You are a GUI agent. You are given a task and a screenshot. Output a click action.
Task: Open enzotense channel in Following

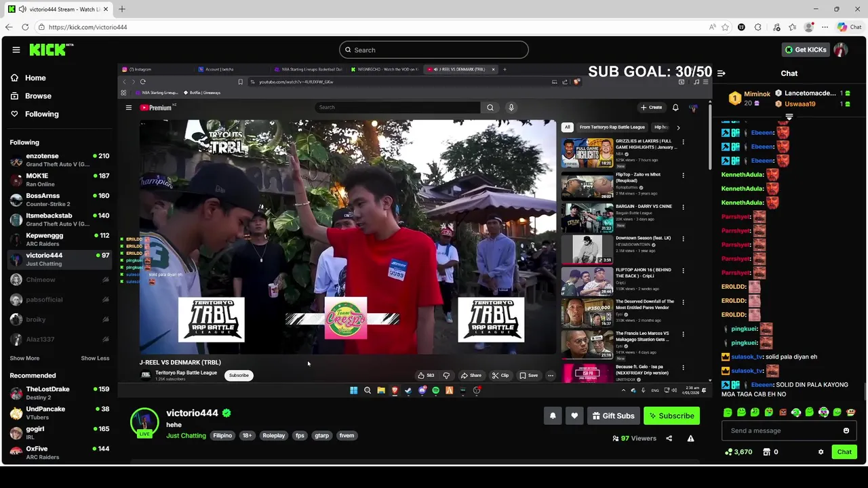coord(59,160)
